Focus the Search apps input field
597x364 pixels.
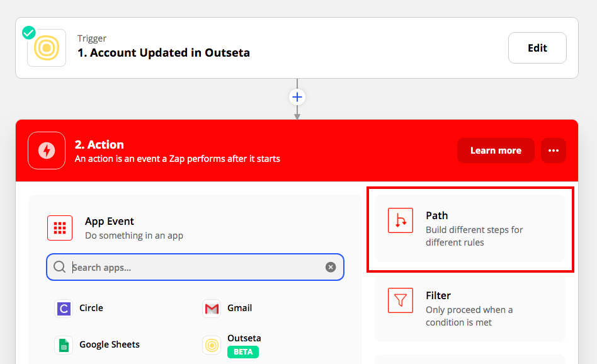point(195,267)
